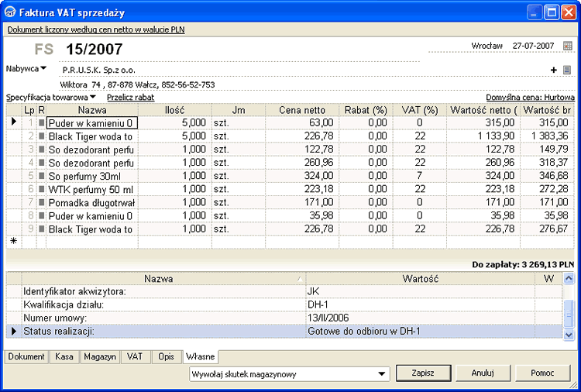Select row marker for Puder w kamieniu
The height and width of the screenshot is (392, 581).
tap(12, 122)
